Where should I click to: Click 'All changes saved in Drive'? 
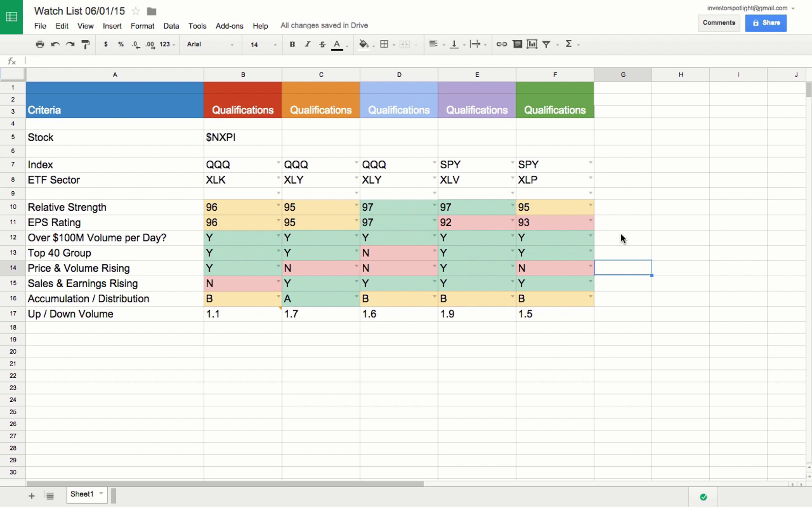coord(324,25)
